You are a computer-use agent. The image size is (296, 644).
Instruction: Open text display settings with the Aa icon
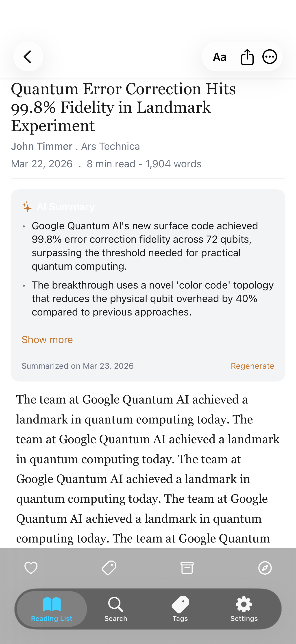point(220,57)
